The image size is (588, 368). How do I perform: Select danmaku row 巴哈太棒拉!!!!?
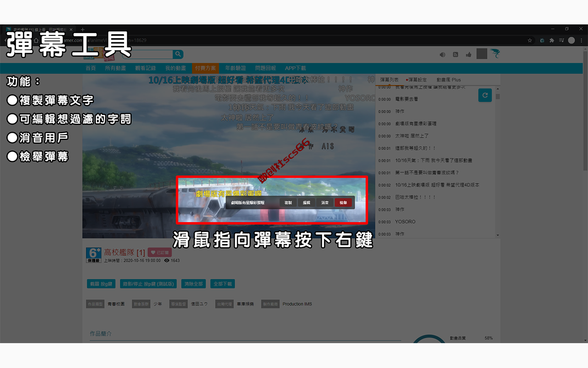(x=436, y=197)
